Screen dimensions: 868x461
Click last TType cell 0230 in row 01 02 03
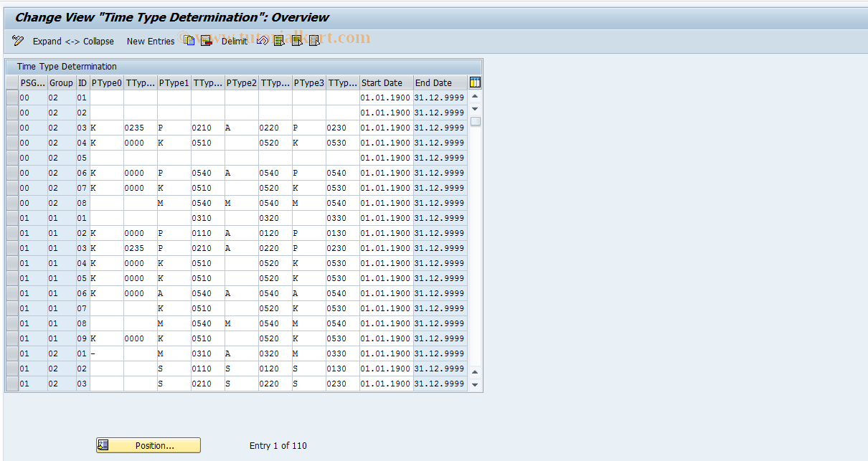(343, 384)
